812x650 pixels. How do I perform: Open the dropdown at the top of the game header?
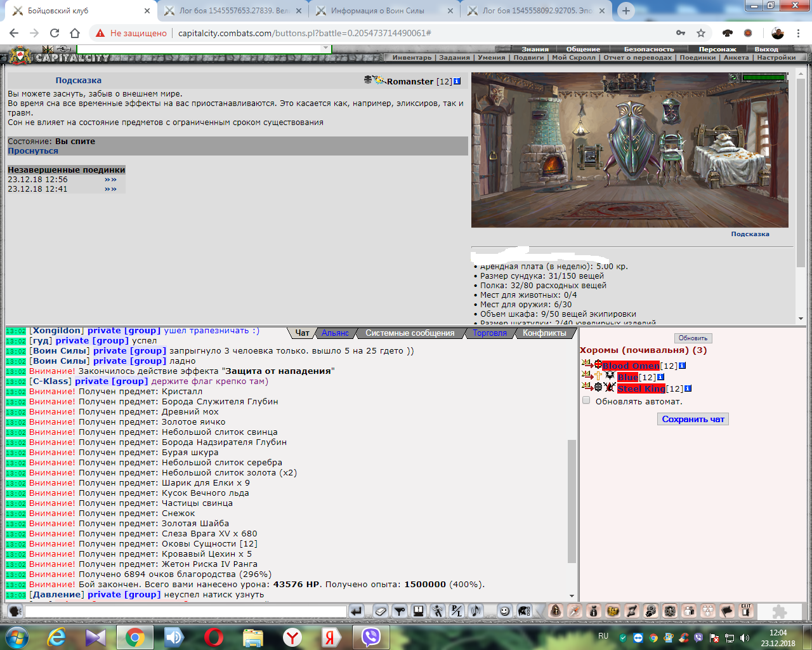tap(325, 48)
